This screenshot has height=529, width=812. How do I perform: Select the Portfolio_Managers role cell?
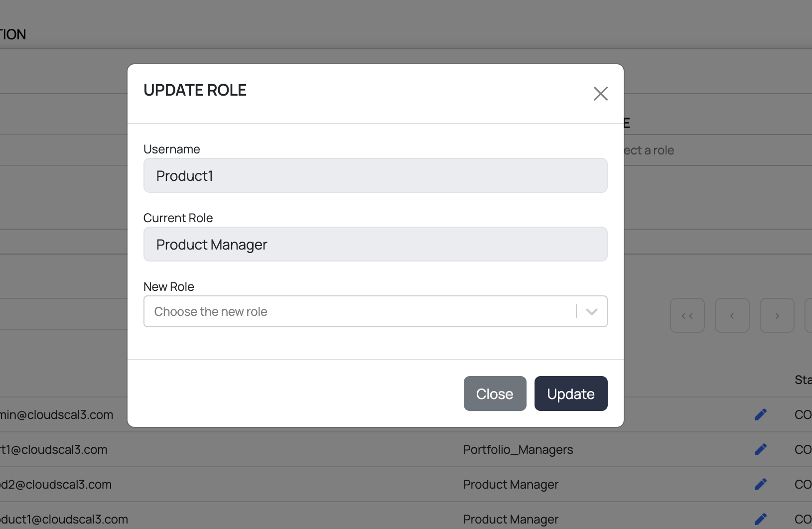pos(518,450)
